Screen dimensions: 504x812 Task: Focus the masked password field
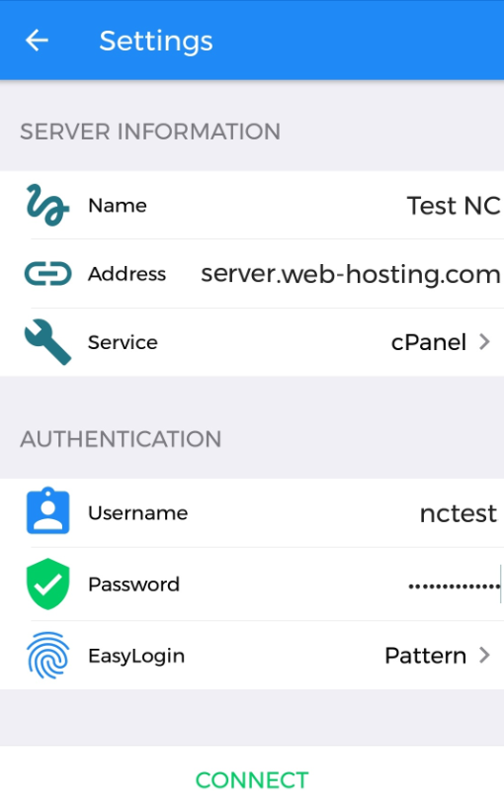pyautogui.click(x=455, y=586)
